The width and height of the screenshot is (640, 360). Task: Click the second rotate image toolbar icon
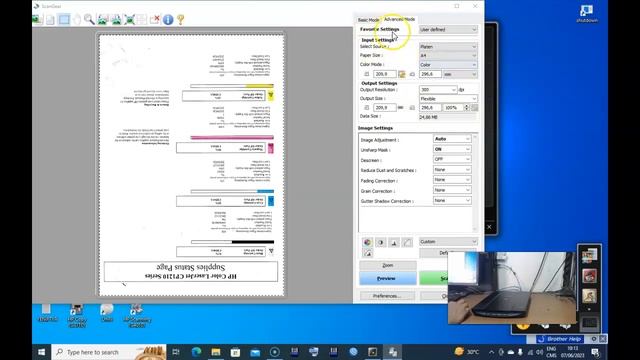point(116,19)
